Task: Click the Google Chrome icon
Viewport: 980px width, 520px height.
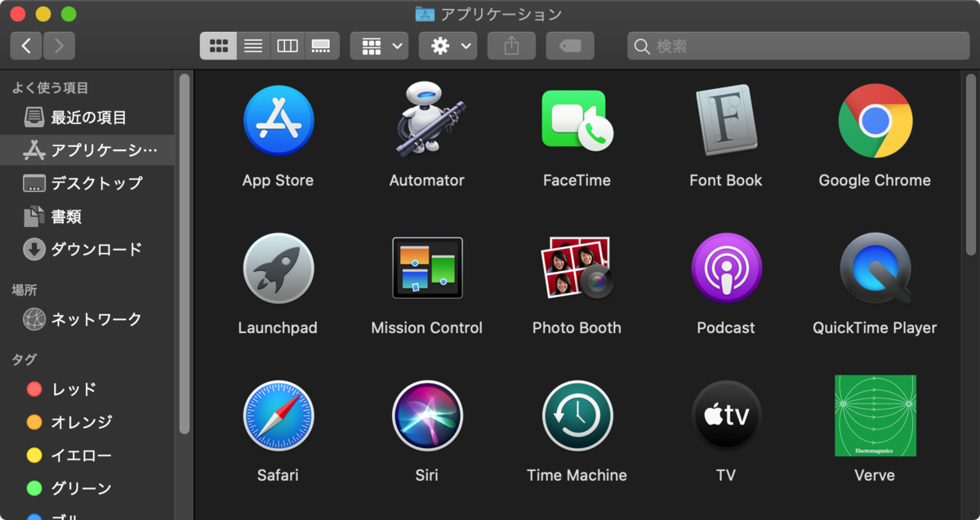Action: tap(875, 121)
